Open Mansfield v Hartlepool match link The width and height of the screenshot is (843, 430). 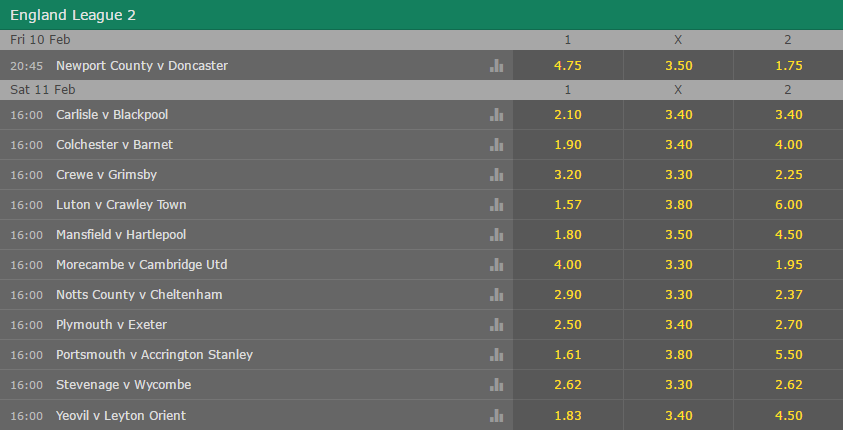tap(121, 235)
